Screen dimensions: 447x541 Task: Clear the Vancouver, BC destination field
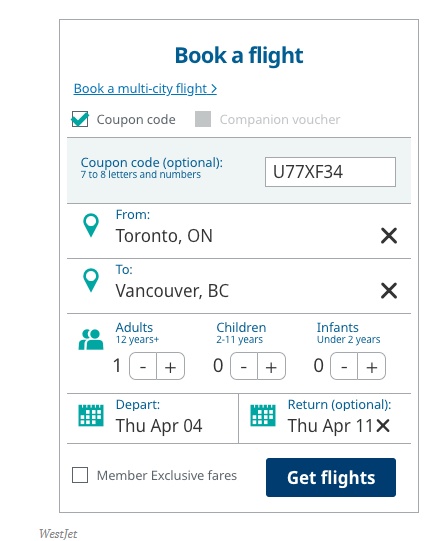(x=389, y=291)
